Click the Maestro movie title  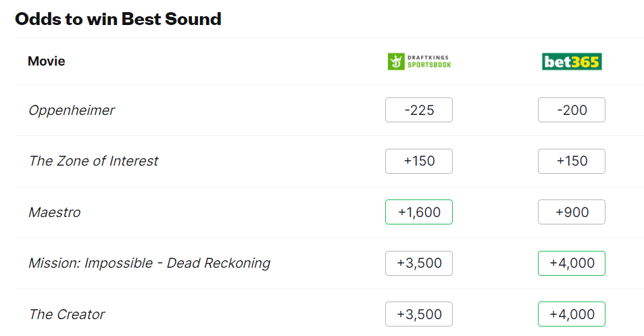(55, 212)
